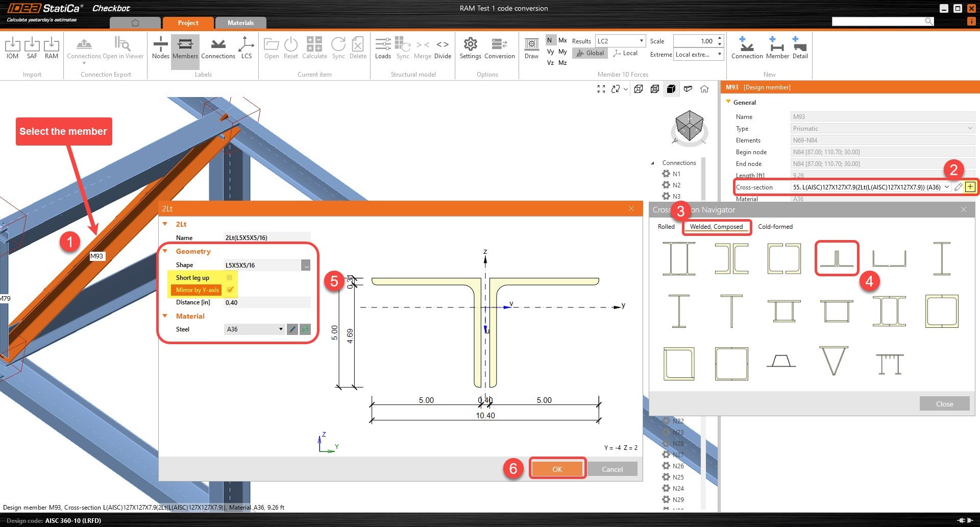Uncheck Mirror by Y-axis

[x=231, y=290]
